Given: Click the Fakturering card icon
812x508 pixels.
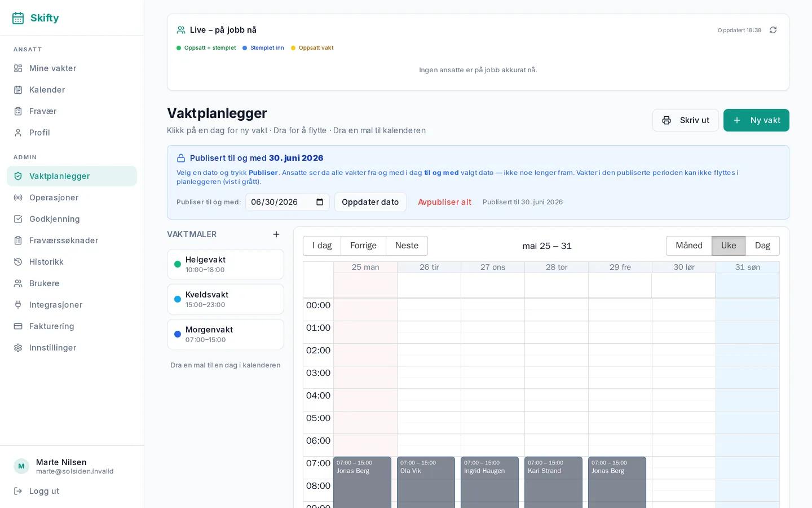Looking at the screenshot, I should coord(18,326).
